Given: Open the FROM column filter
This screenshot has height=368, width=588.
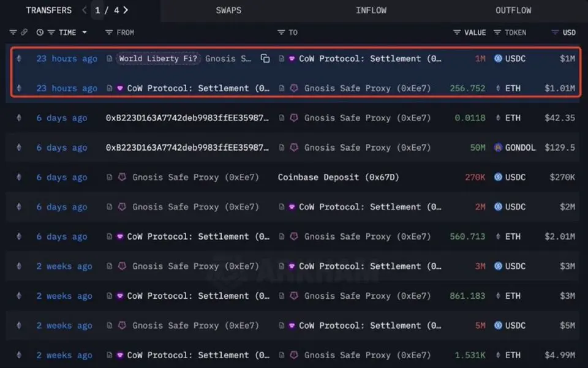Looking at the screenshot, I should (x=109, y=32).
